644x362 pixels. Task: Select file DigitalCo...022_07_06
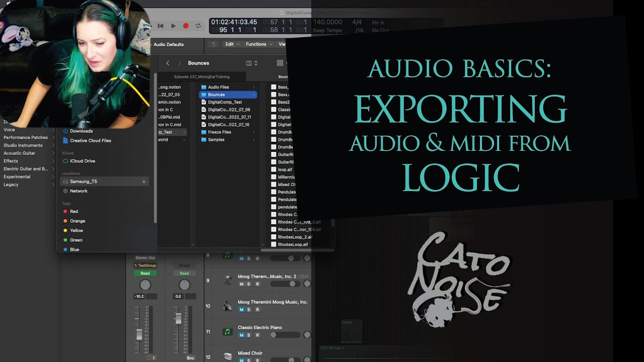click(225, 110)
